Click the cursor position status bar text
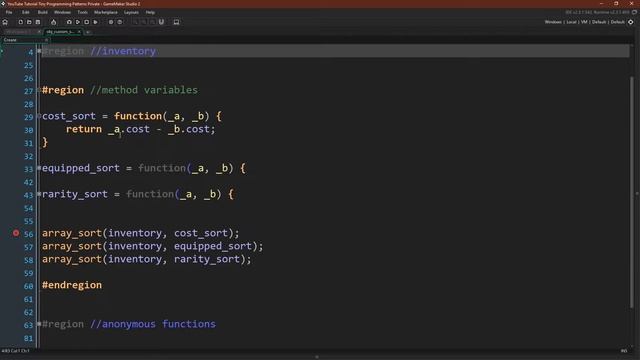 click(16, 351)
